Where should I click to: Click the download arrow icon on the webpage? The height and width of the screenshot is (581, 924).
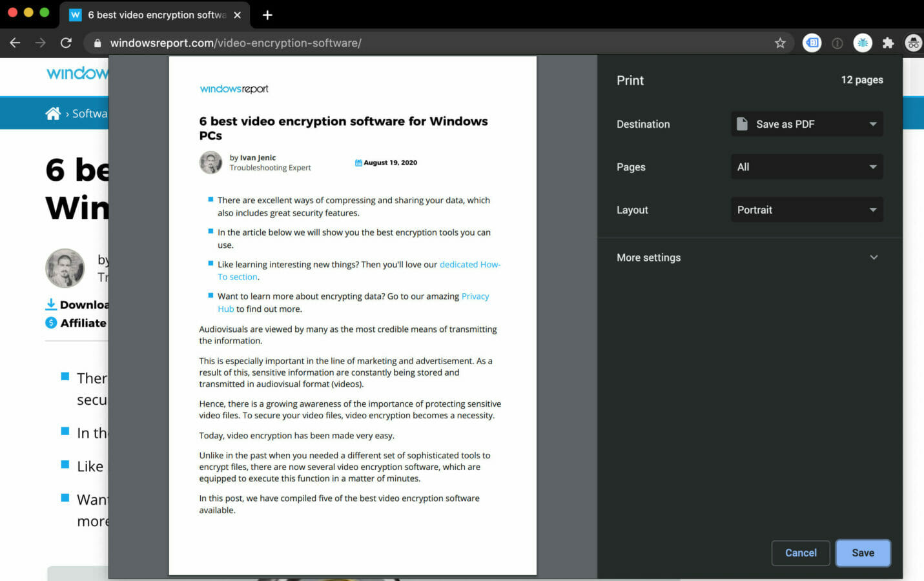coord(51,304)
